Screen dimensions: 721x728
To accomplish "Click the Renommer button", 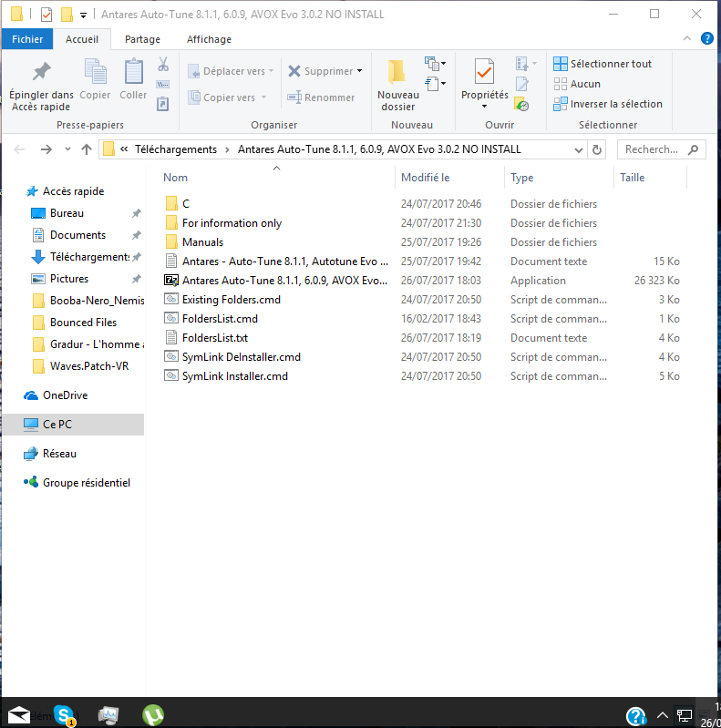I will (321, 97).
